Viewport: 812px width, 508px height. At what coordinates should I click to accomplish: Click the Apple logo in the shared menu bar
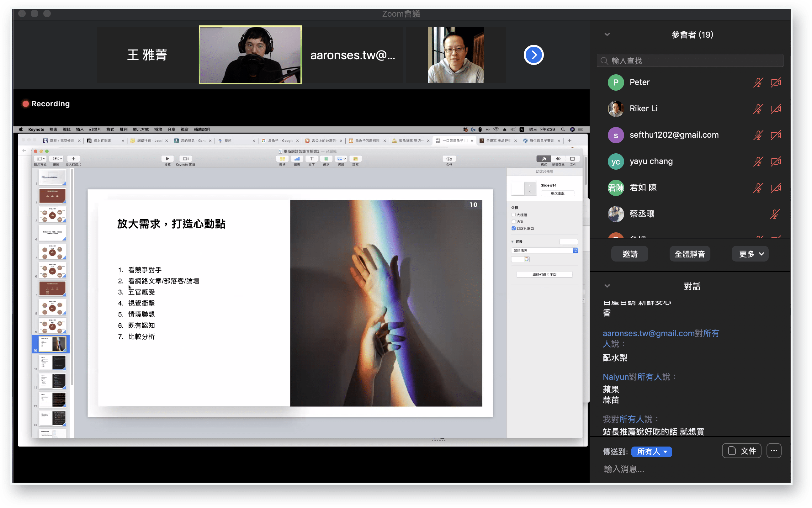21,129
